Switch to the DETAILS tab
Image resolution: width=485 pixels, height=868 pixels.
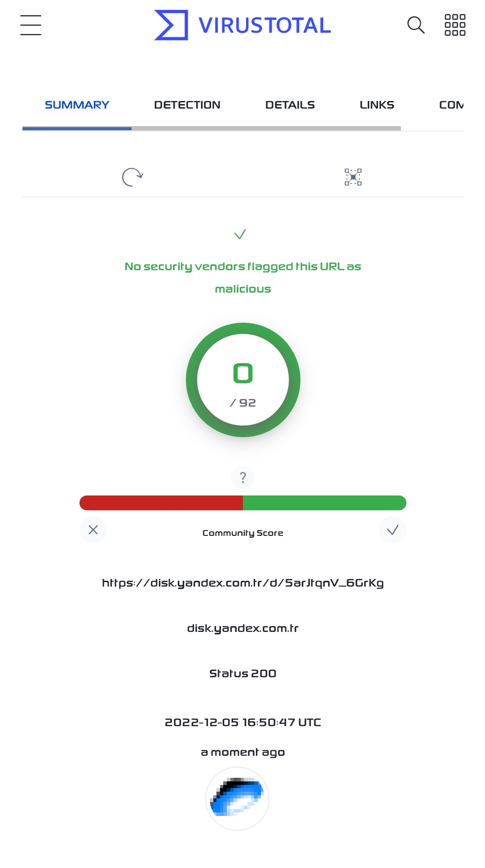[290, 105]
